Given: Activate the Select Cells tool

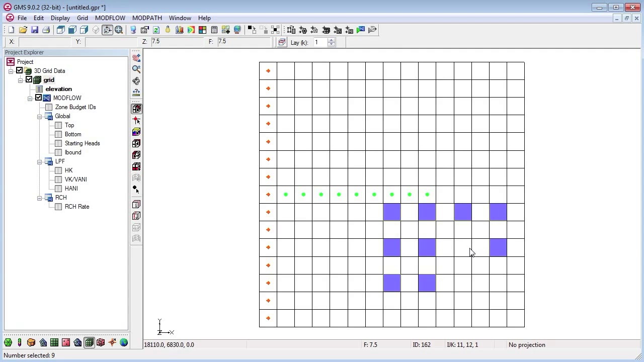Looking at the screenshot, I should click(136, 109).
